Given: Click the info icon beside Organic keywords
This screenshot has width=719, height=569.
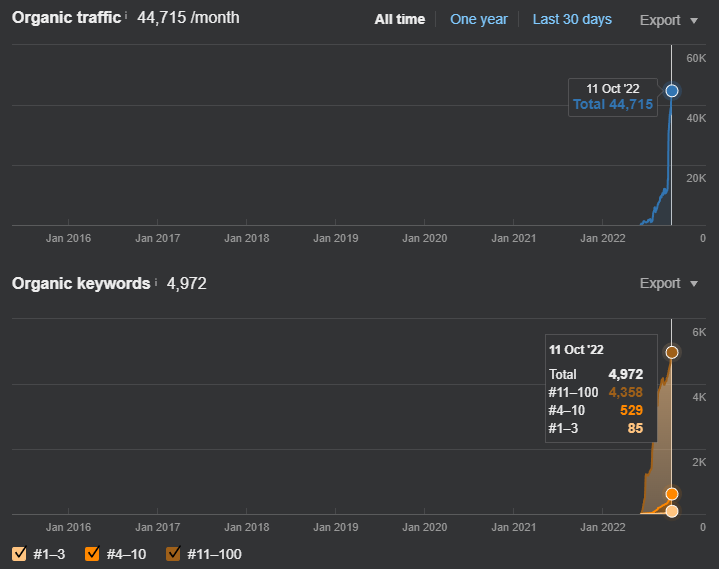Looking at the screenshot, I should [x=156, y=282].
